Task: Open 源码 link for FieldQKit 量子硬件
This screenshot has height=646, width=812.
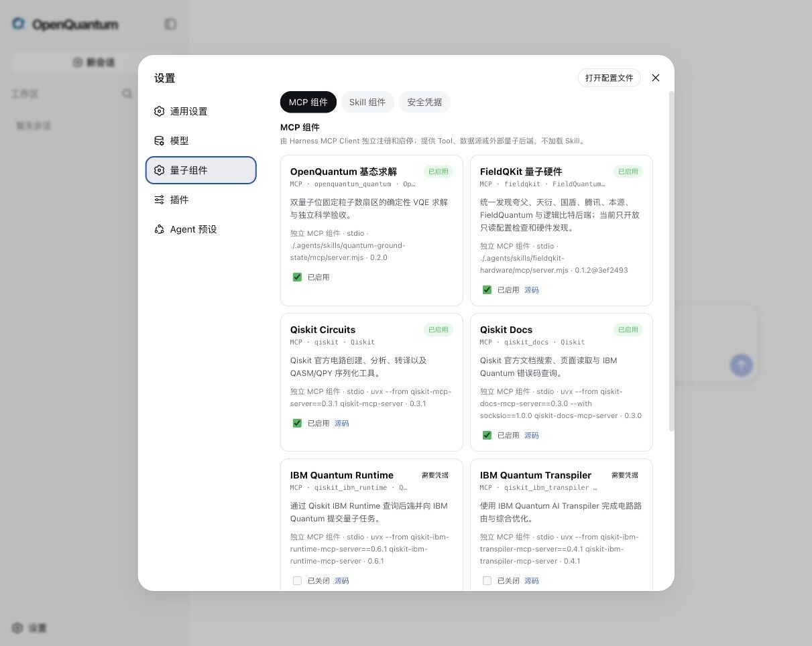Action: point(531,290)
